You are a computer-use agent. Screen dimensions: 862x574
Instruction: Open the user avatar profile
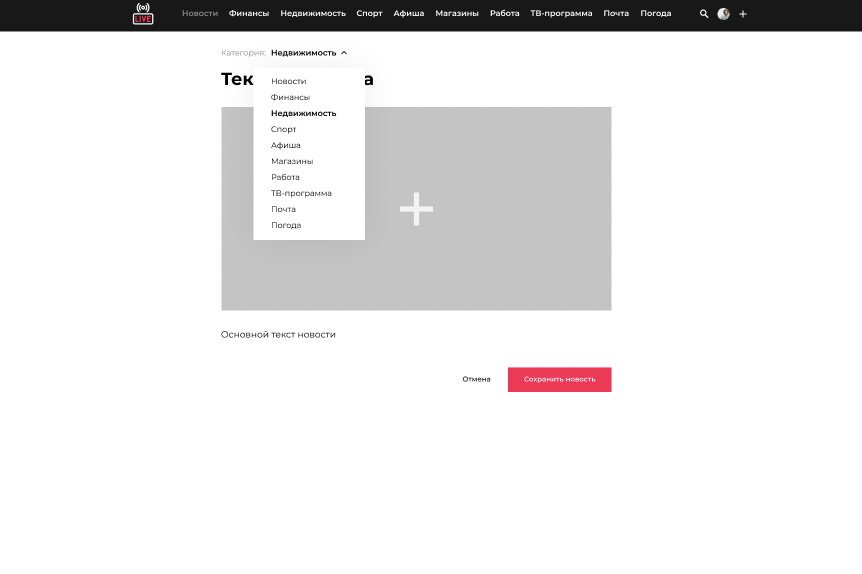[x=723, y=14]
